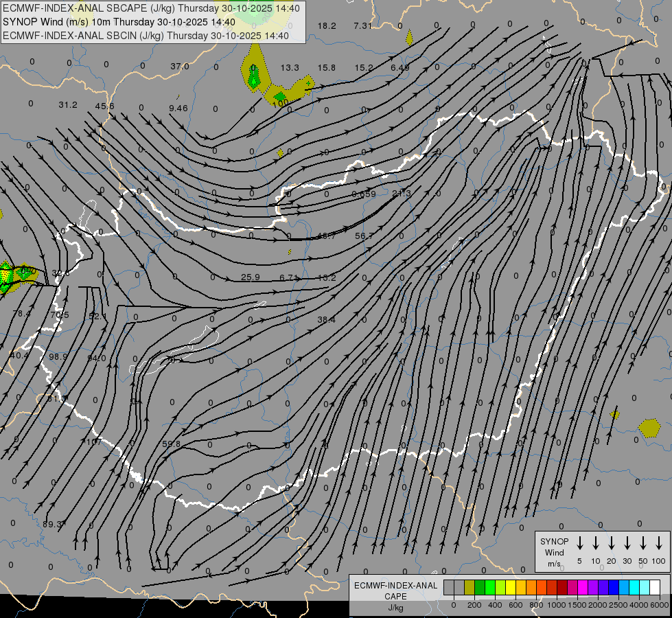Click the SBCIN header line
This screenshot has width=672, height=618.
(146, 36)
